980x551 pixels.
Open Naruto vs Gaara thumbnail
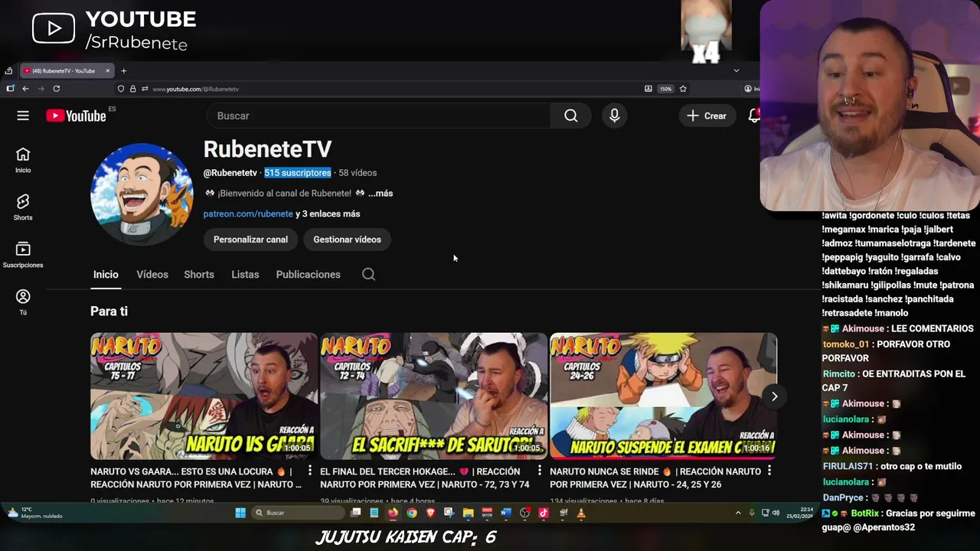[204, 396]
